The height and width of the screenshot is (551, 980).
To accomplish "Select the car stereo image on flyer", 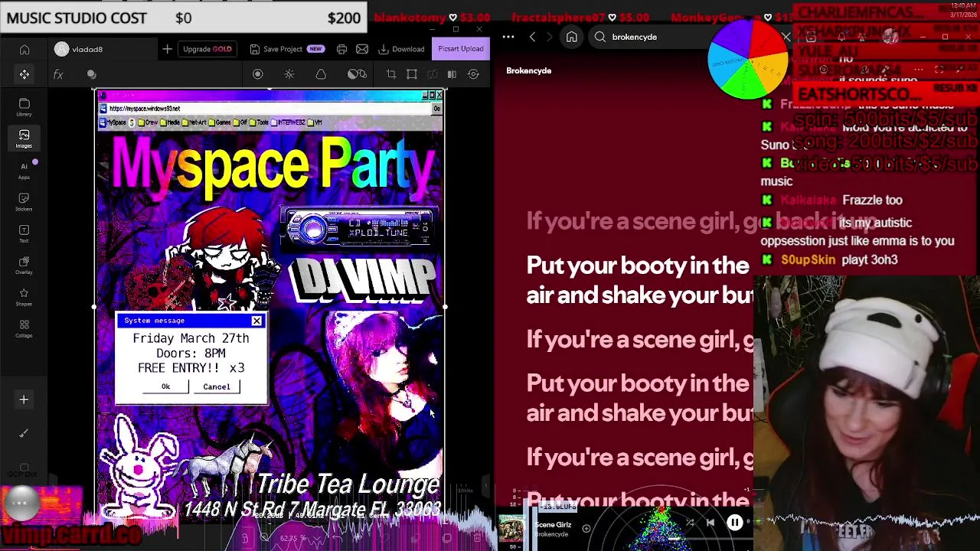I will (358, 227).
